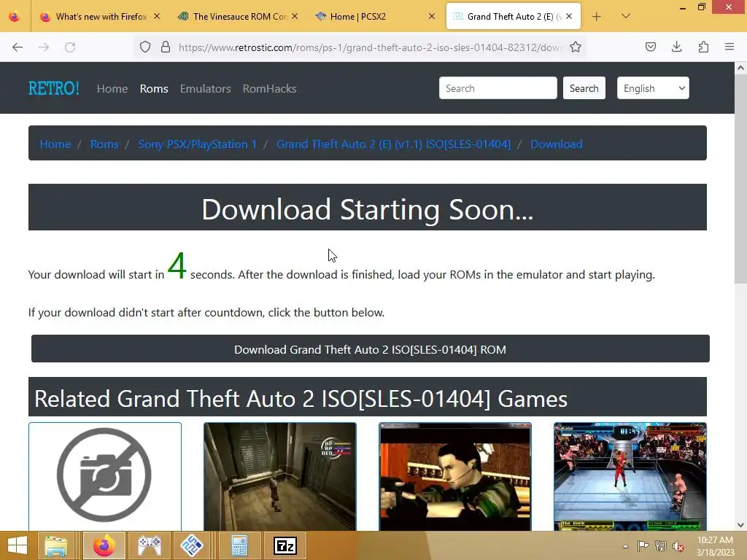Open the Firefox hamburger menu
Image resolution: width=747 pixels, height=560 pixels.
(x=729, y=47)
